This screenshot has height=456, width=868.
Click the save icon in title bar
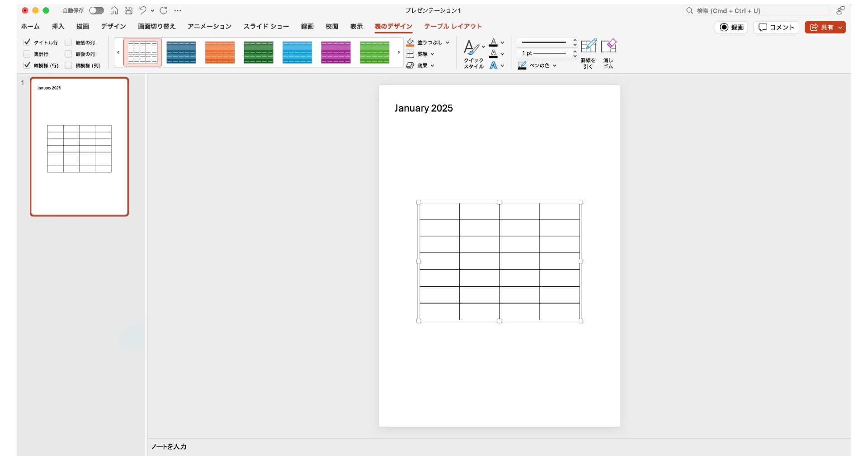[129, 10]
